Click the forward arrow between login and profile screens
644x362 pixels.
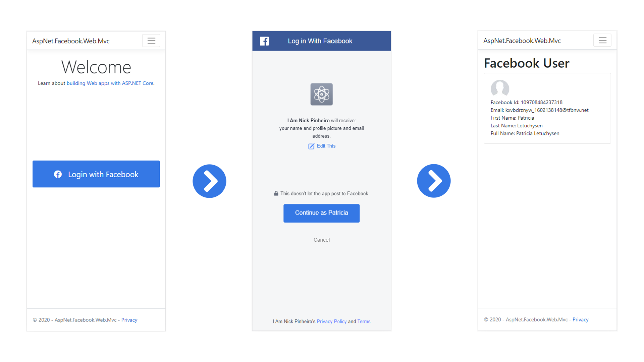click(x=435, y=180)
